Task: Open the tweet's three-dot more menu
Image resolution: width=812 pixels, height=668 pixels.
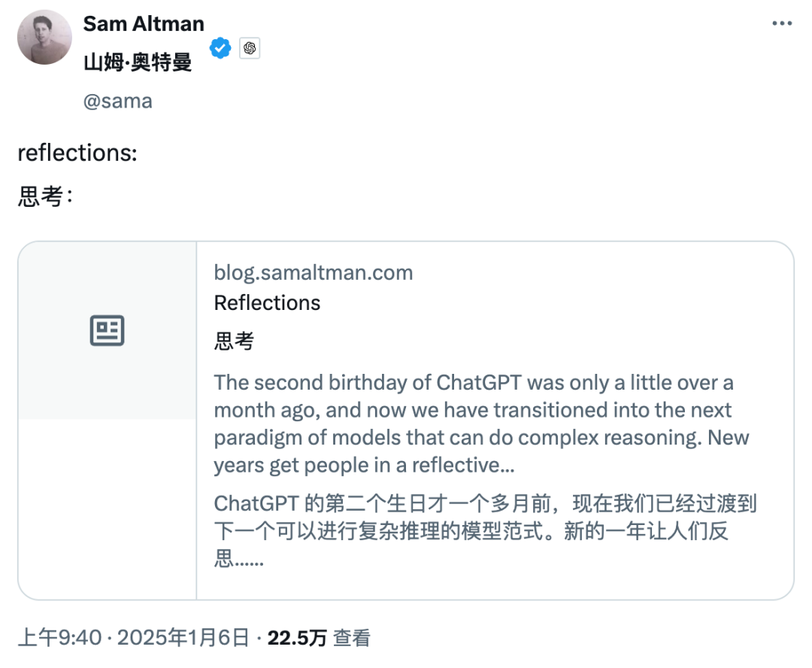Action: click(x=783, y=23)
